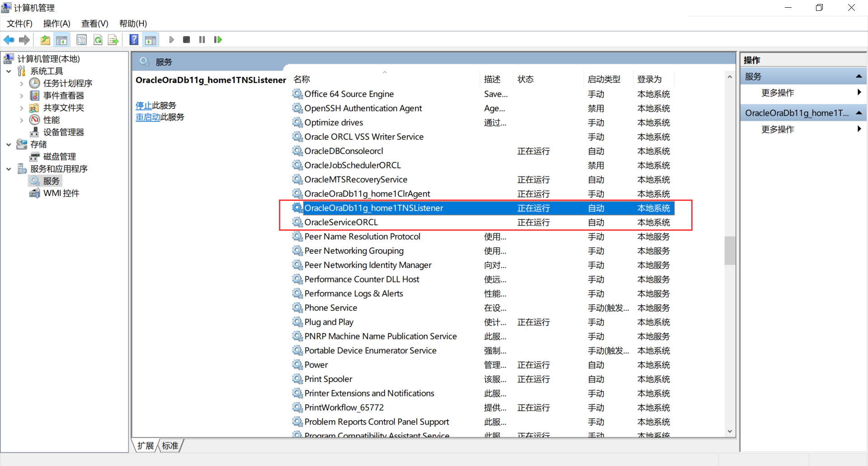Image resolution: width=868 pixels, height=466 pixels.
Task: Sort by 名称 column header
Action: (385, 79)
